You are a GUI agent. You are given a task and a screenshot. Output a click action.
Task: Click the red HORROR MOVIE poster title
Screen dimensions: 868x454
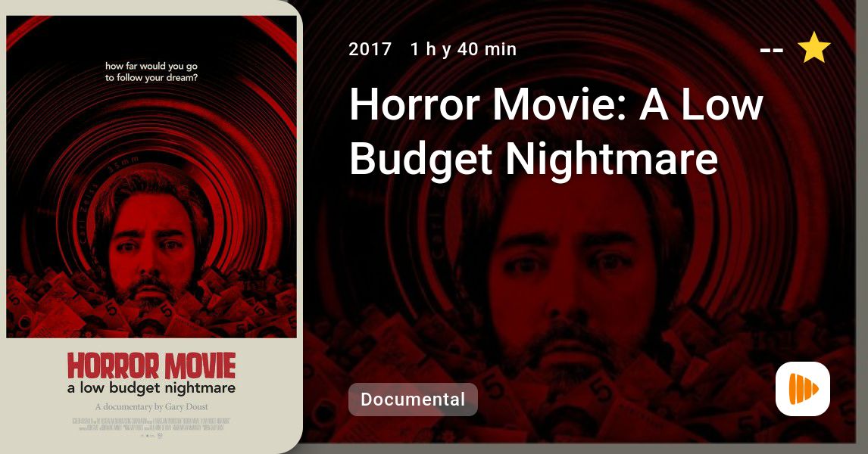tap(151, 365)
